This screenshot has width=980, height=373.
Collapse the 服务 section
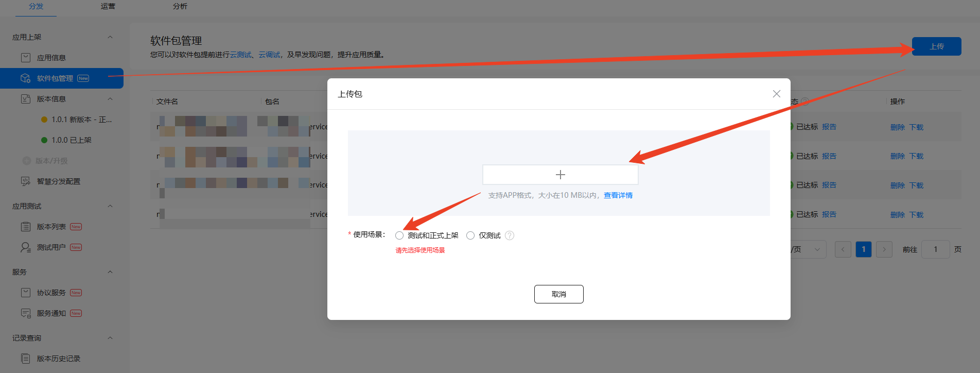(110, 272)
